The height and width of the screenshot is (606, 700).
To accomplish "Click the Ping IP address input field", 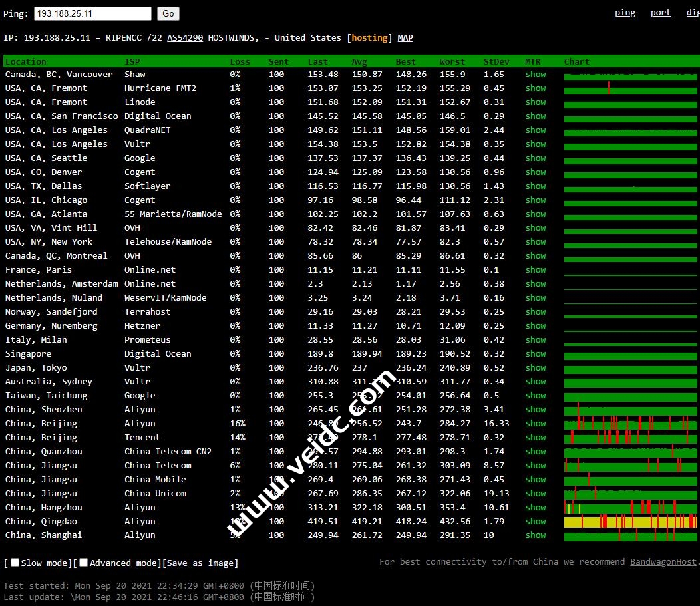I will (x=92, y=13).
